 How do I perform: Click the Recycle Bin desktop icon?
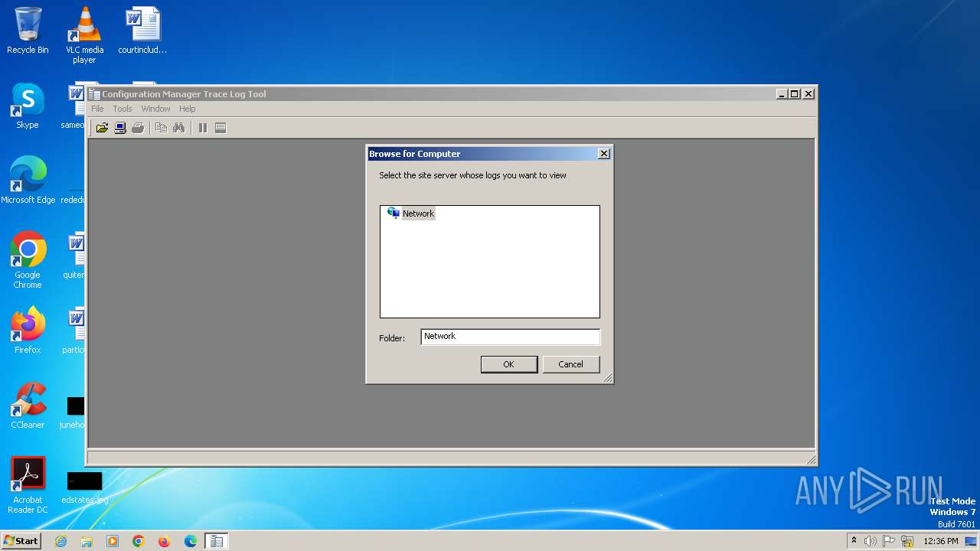[x=28, y=31]
